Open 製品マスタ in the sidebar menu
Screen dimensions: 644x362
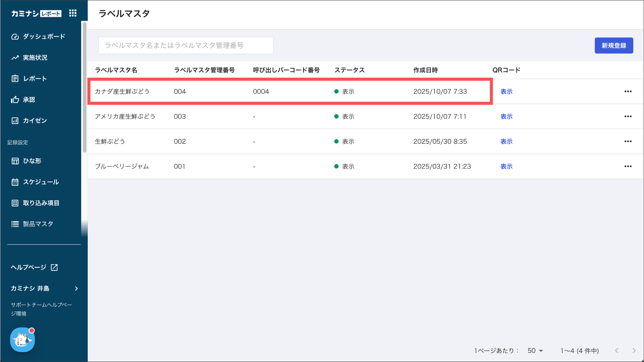(38, 224)
